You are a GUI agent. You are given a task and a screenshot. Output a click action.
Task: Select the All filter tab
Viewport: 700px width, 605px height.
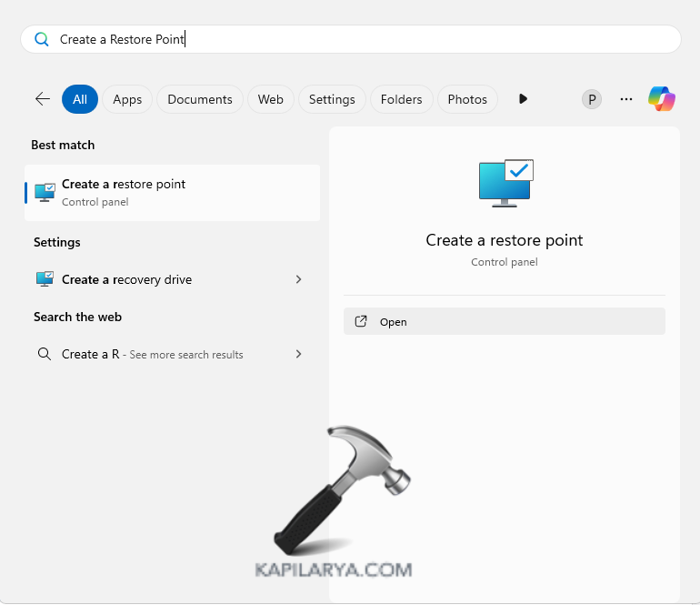(80, 99)
